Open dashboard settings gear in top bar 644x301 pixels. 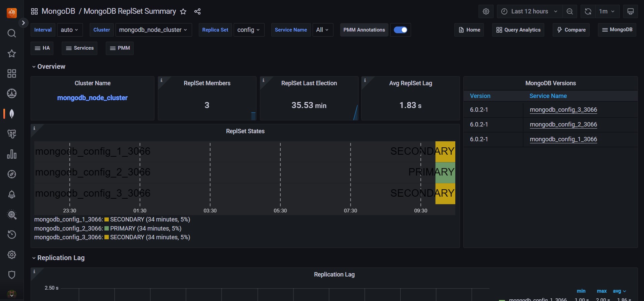coord(486,11)
